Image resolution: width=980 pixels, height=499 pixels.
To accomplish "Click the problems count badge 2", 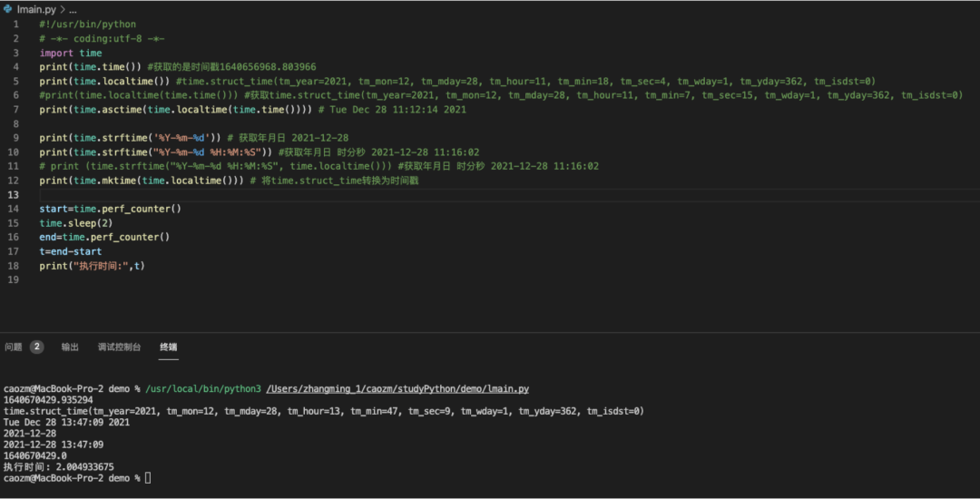I will click(37, 347).
